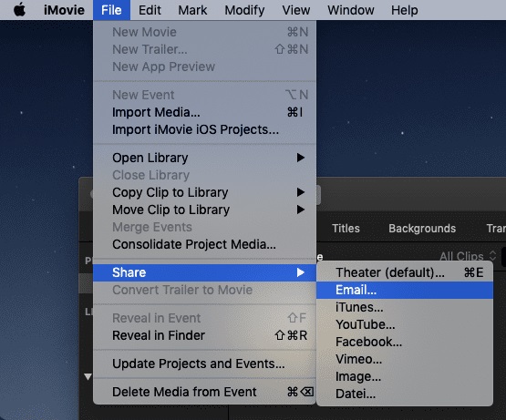Open the Mark menu
506x420 pixels.
(192, 10)
